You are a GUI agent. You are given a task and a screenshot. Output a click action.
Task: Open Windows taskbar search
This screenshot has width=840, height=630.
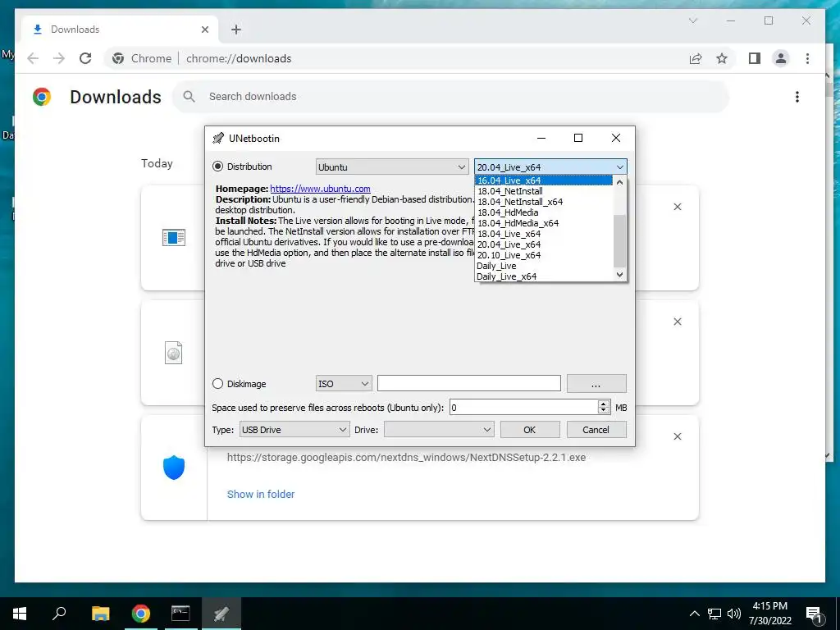tap(59, 614)
